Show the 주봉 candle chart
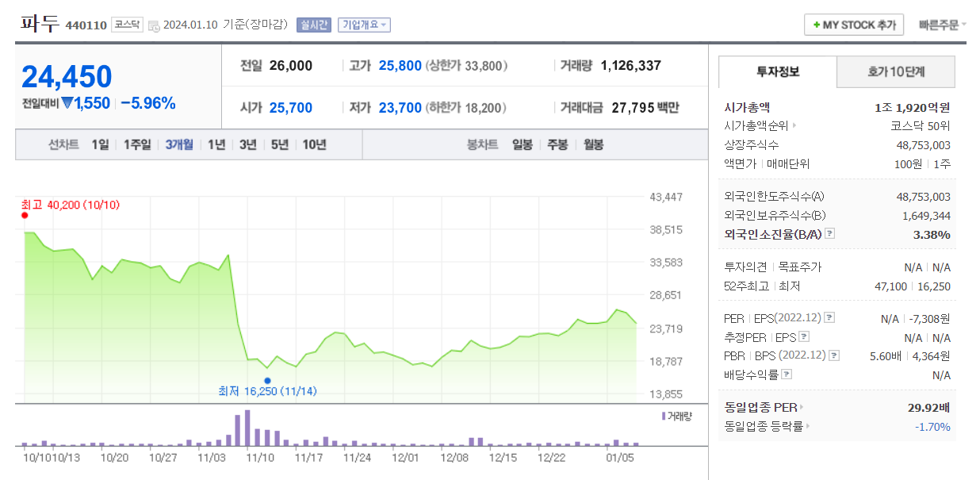Image resolution: width=980 pixels, height=480 pixels. click(557, 144)
